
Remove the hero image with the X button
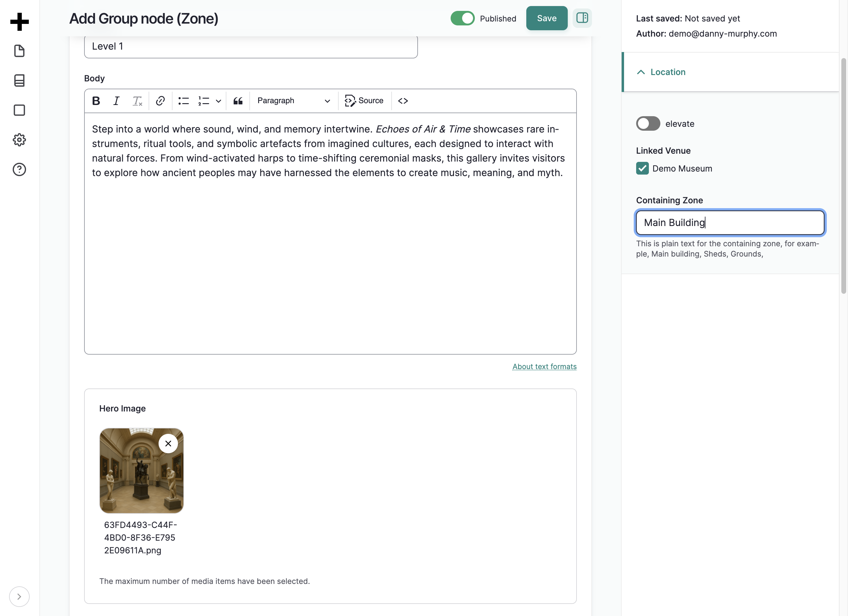tap(168, 444)
